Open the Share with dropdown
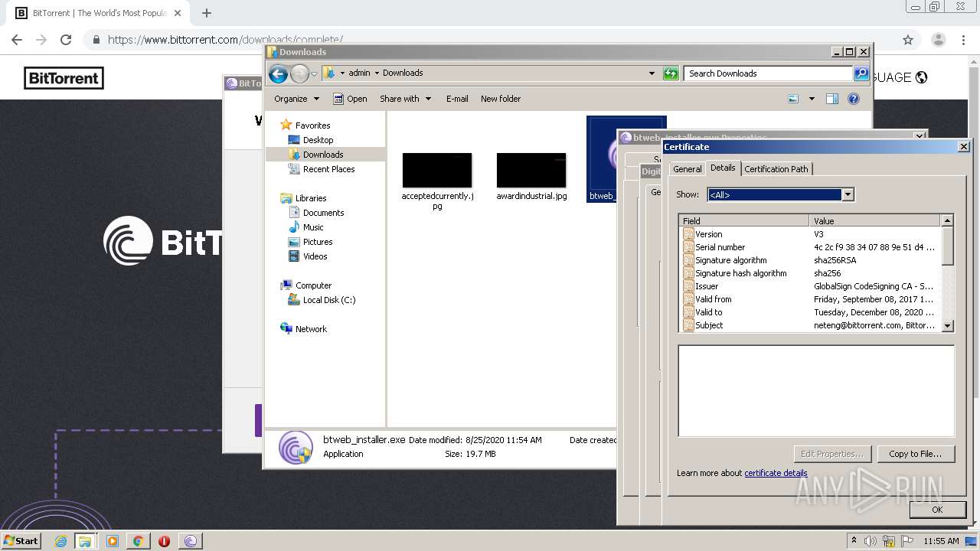Screen dimensions: 980x551 coord(405,99)
